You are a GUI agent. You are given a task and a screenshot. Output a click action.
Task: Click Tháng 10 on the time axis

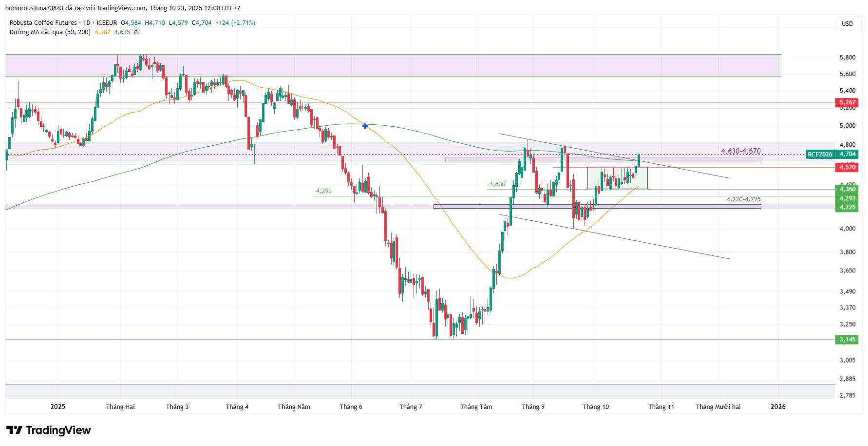coord(596,407)
